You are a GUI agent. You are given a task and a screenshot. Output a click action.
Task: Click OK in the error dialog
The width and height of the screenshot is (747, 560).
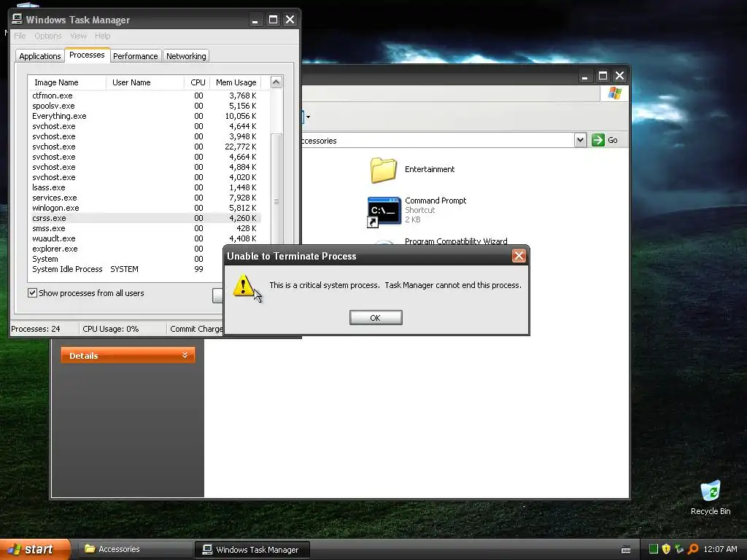(376, 318)
